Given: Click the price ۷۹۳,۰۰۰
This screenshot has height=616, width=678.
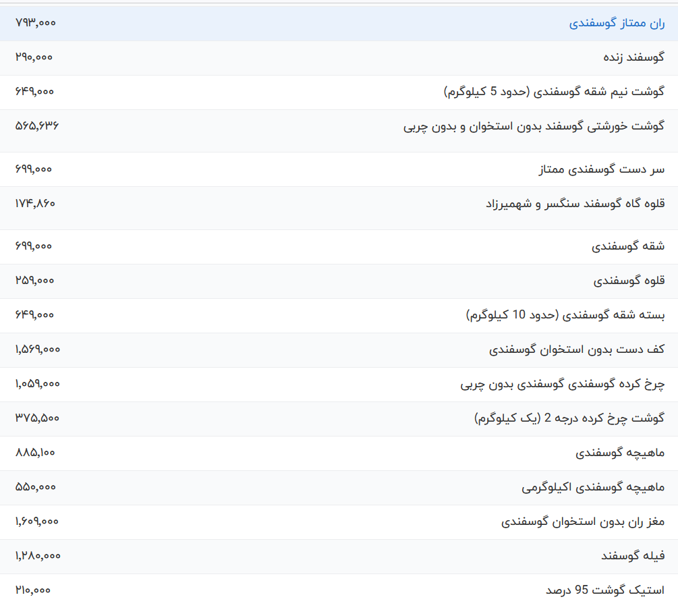Looking at the screenshot, I should (36, 23).
